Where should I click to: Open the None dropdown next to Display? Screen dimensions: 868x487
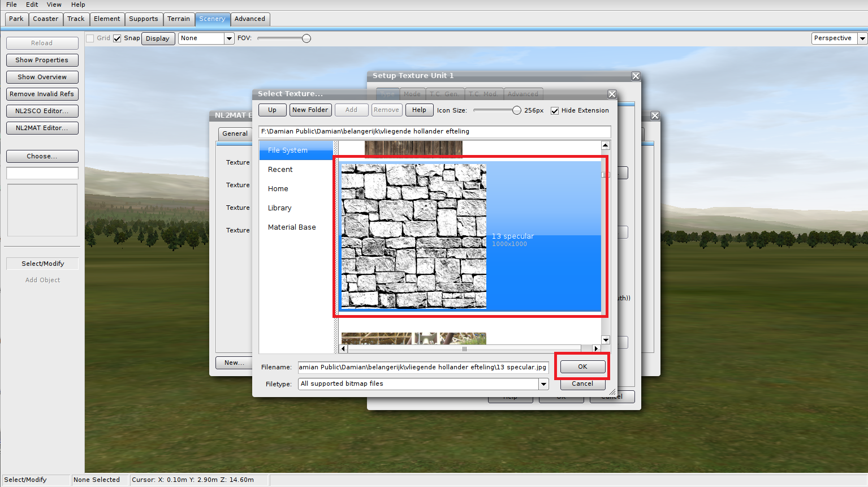(x=229, y=38)
